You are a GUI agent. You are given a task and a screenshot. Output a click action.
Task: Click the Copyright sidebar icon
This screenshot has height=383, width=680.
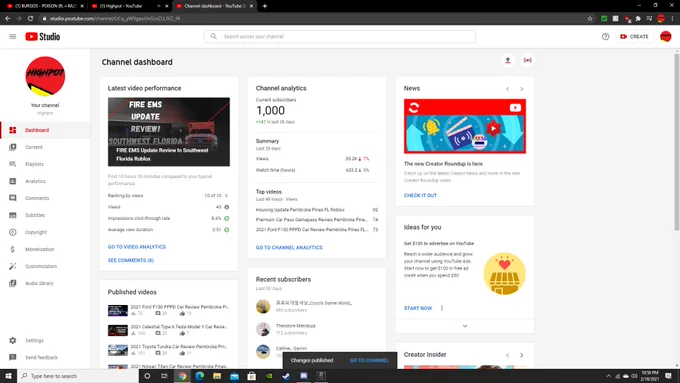pos(13,232)
